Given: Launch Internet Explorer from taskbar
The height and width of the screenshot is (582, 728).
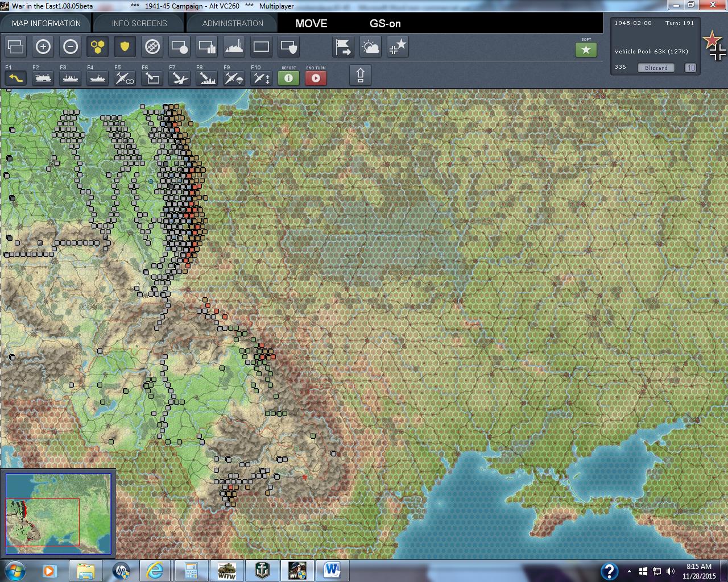Looking at the screenshot, I should click(156, 571).
